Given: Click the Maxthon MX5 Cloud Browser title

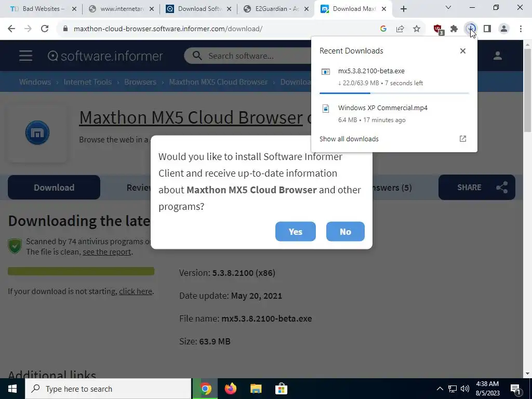Looking at the screenshot, I should [191, 117].
